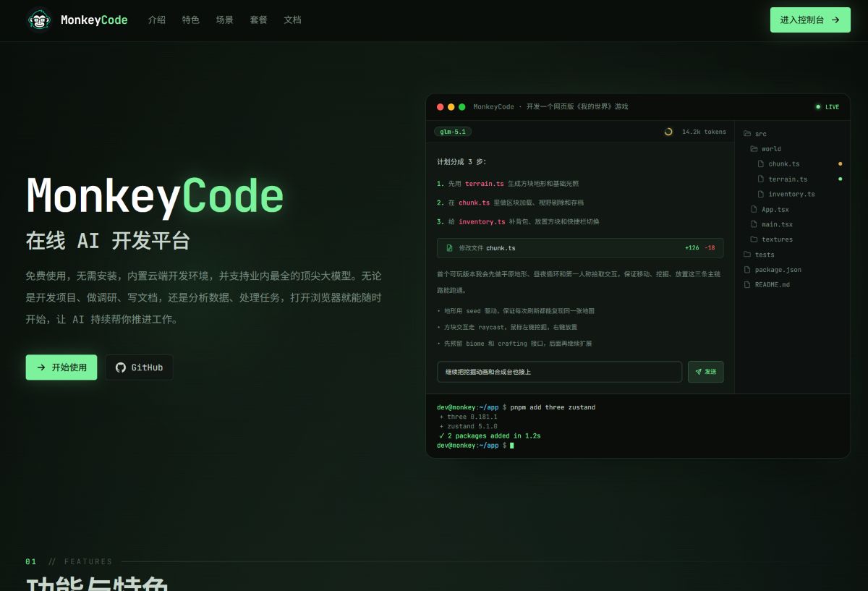This screenshot has height=591, width=868.
Task: Open App.tsx in the file tree
Action: [775, 210]
